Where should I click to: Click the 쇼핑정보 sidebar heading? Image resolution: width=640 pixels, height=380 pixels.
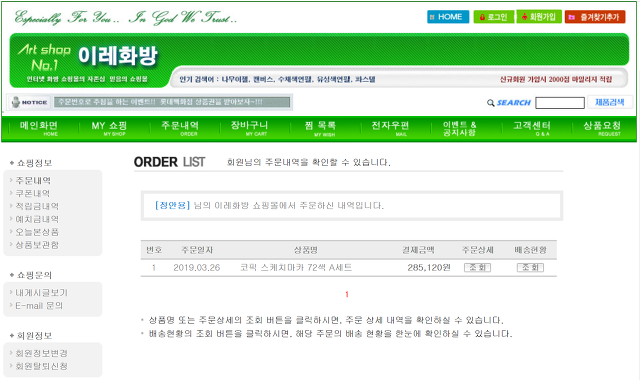coord(34,163)
